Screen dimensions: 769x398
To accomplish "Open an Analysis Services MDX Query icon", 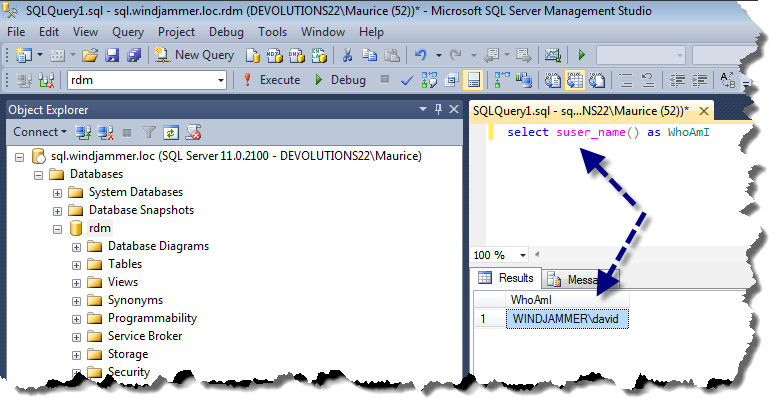I will pyautogui.click(x=275, y=55).
